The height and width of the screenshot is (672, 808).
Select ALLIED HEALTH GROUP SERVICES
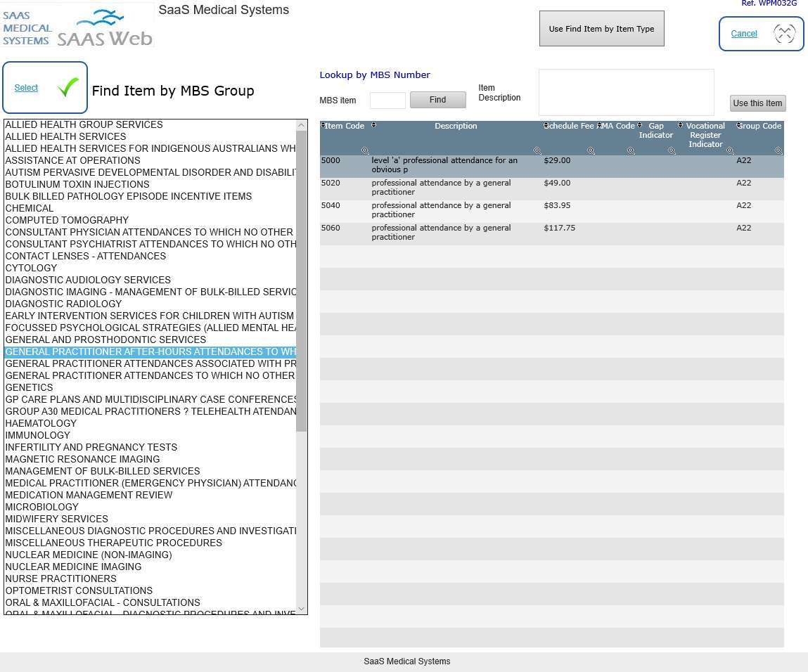[x=150, y=124]
